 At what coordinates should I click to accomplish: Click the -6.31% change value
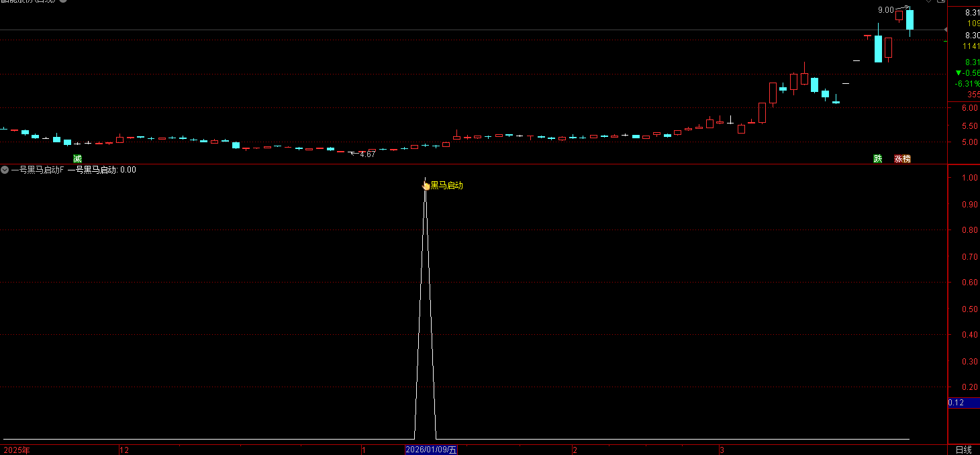point(967,84)
